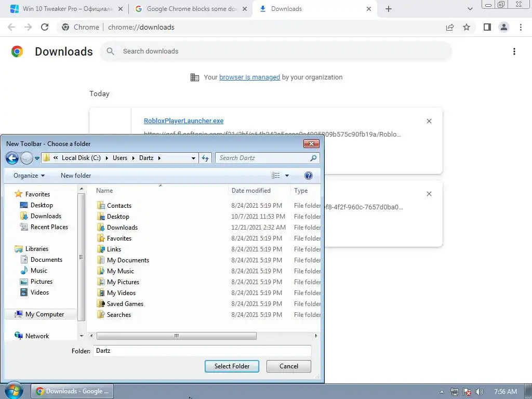
Task: Remove RobloxPlayerLauncher.exe from downloads list
Action: click(429, 121)
